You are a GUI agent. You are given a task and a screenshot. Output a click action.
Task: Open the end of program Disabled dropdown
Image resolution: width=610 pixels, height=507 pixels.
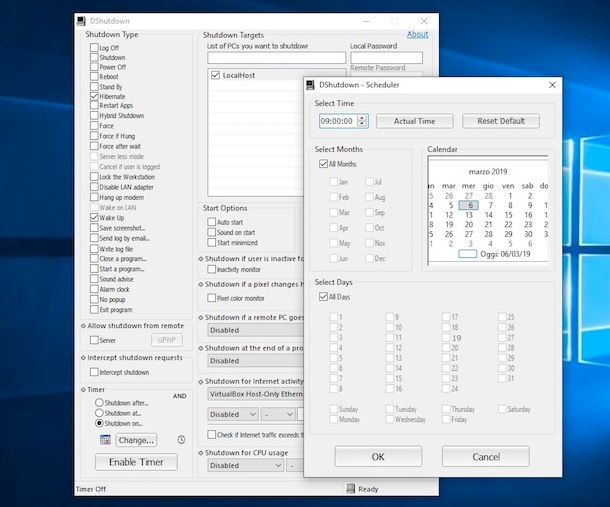tap(256, 361)
